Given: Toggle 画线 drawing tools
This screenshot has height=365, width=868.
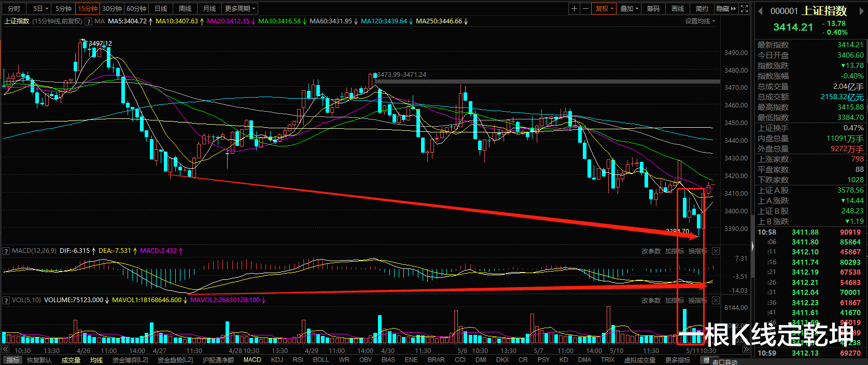Looking at the screenshot, I should click(678, 9).
